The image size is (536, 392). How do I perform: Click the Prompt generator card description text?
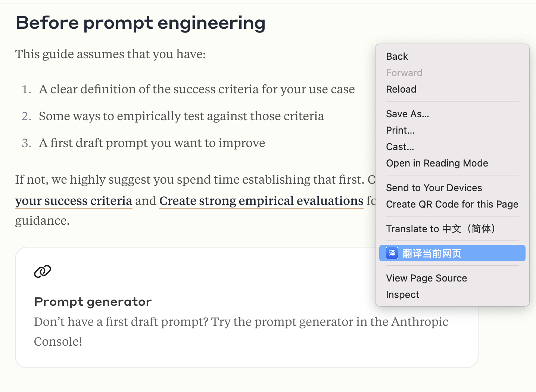[241, 332]
